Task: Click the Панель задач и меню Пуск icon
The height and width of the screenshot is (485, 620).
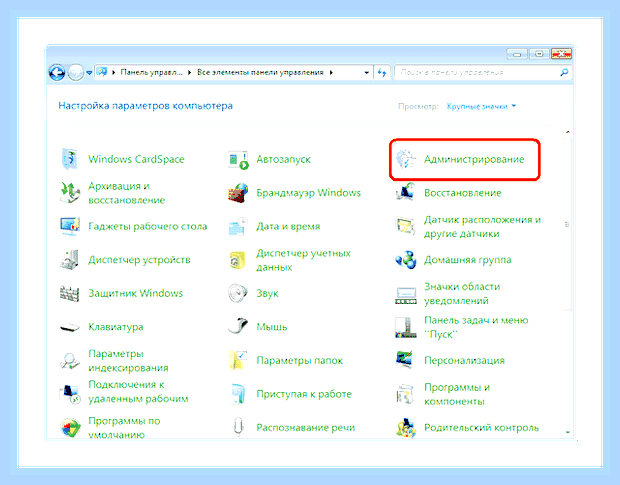Action: (x=406, y=327)
